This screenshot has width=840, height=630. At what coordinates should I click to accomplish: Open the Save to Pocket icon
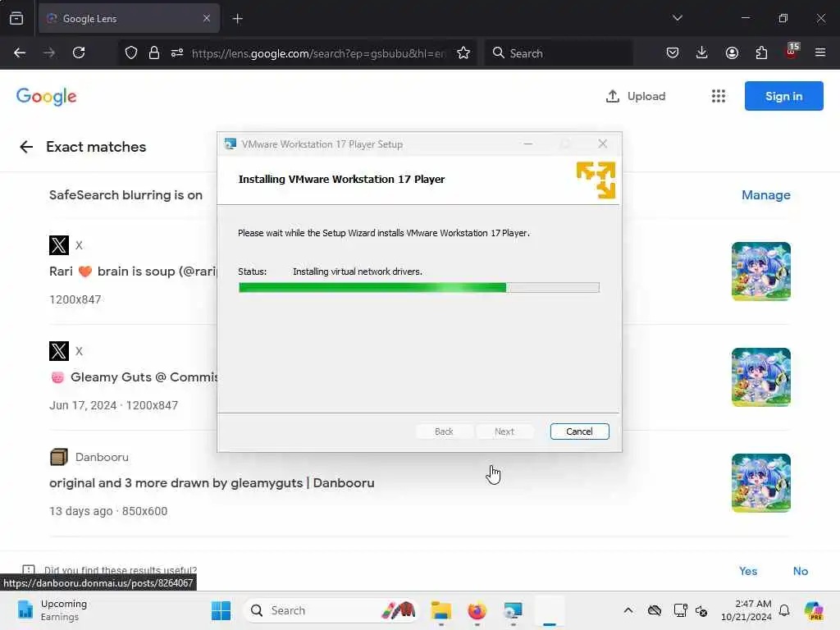pos(673,52)
